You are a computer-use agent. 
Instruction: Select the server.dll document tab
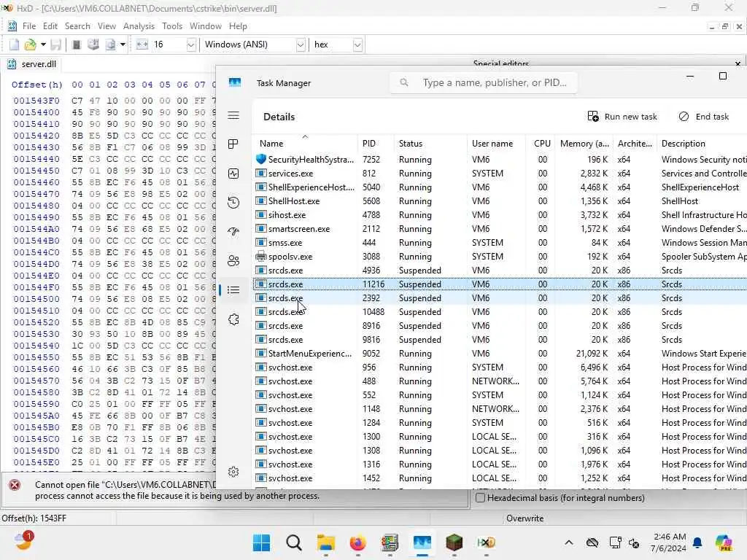pyautogui.click(x=32, y=64)
